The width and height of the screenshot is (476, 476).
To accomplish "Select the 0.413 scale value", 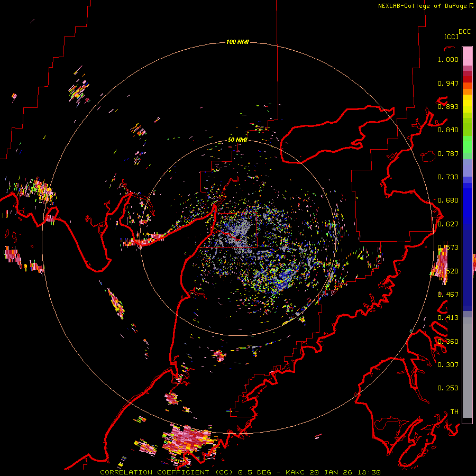I will [x=448, y=318].
